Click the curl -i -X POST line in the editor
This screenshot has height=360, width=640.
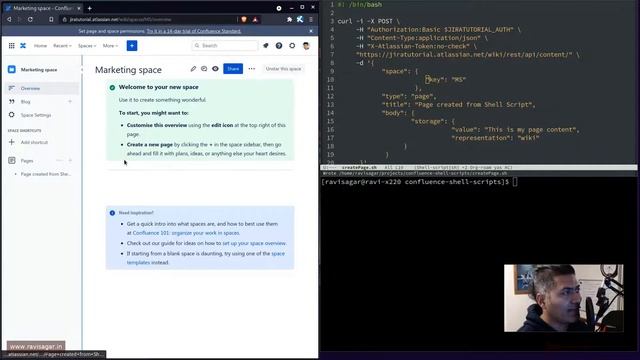[369, 21]
